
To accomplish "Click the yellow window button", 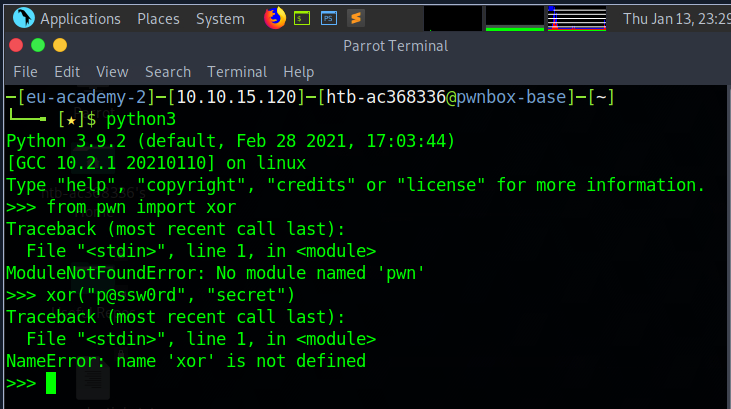I will [x=60, y=45].
